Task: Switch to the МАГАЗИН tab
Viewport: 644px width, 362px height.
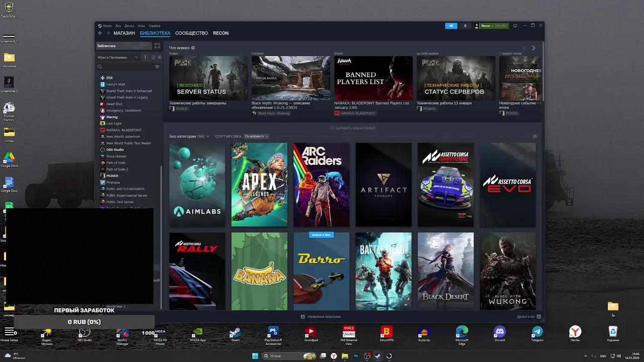Action: 124,33
